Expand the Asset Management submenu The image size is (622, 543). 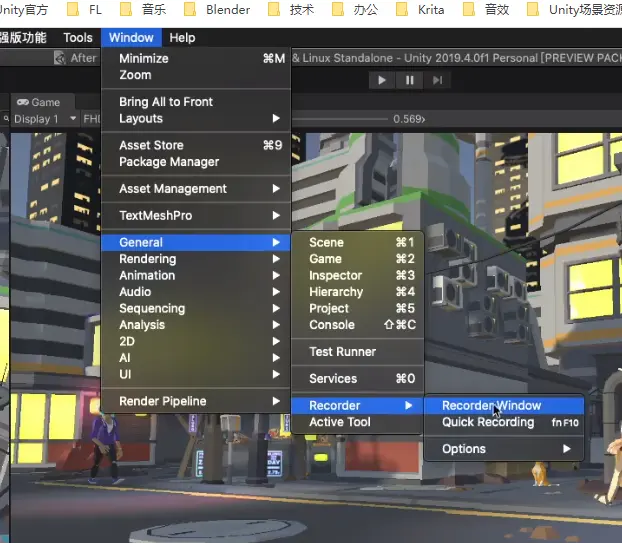[x=196, y=189]
